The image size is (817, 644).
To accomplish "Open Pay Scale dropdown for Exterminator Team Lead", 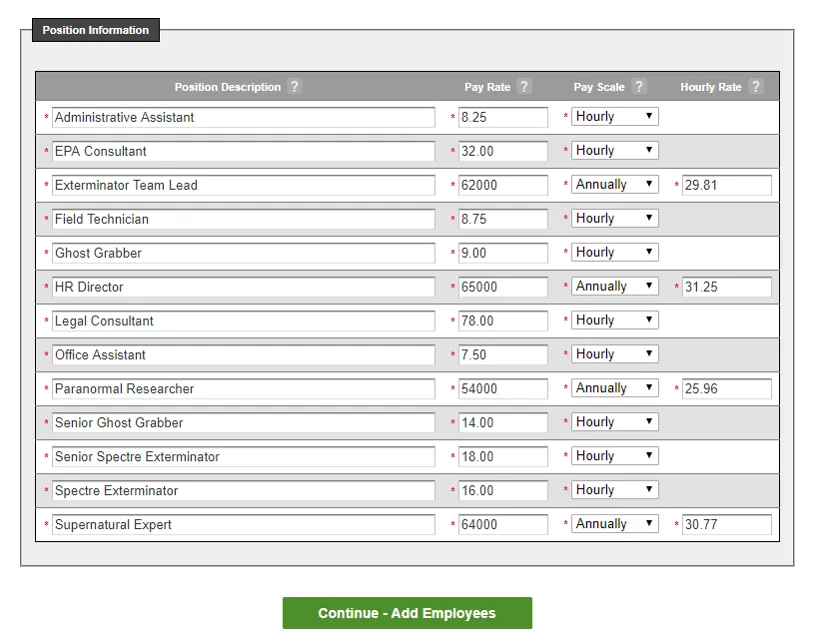I will pyautogui.click(x=615, y=184).
